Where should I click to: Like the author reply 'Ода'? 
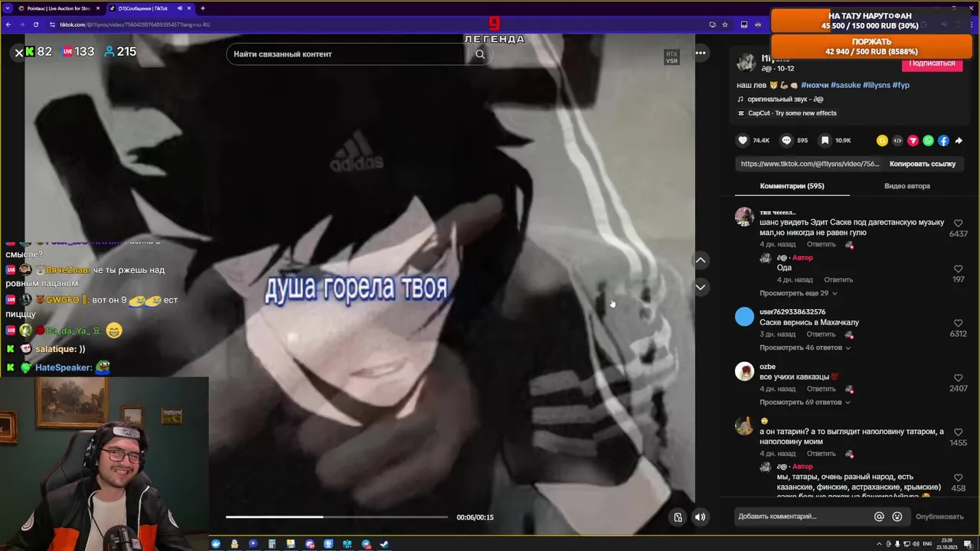coord(958,269)
